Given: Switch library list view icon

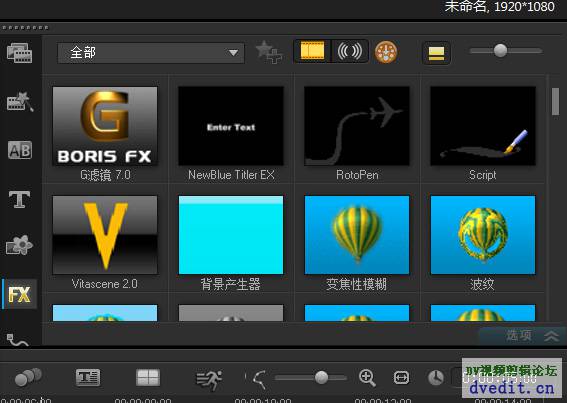Looking at the screenshot, I should [x=436, y=53].
